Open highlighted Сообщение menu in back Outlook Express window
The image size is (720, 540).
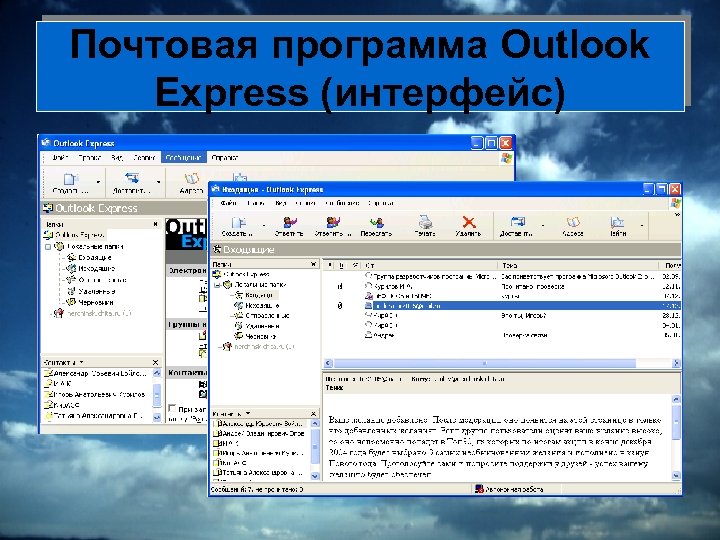point(183,158)
